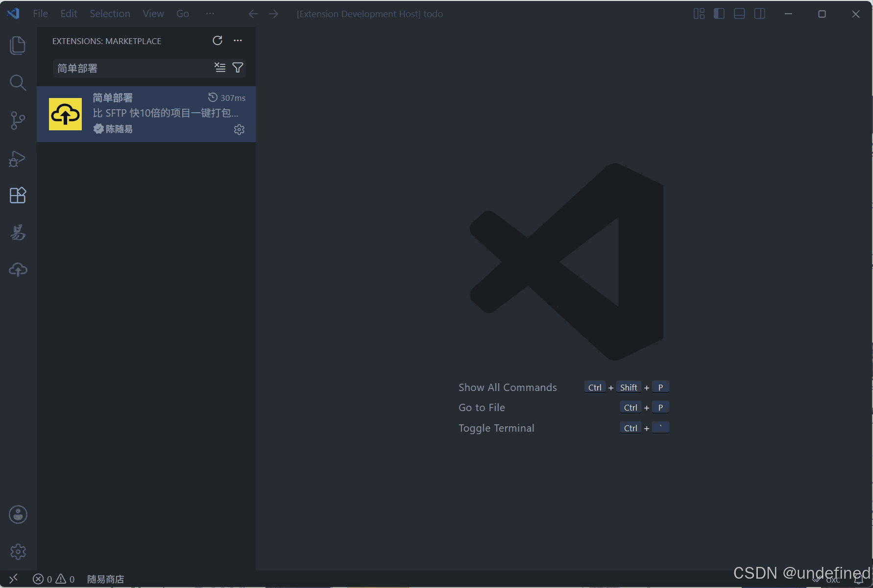
Task: Toggle the primary side bar
Action: (719, 14)
